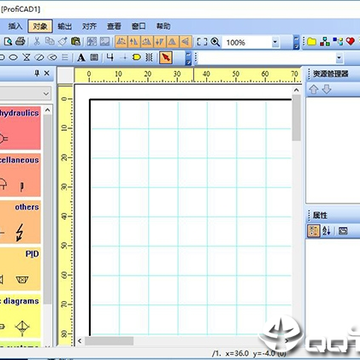Viewport: 360px width, 360px height.
Task: Open the 帮助 menu
Action: click(163, 26)
